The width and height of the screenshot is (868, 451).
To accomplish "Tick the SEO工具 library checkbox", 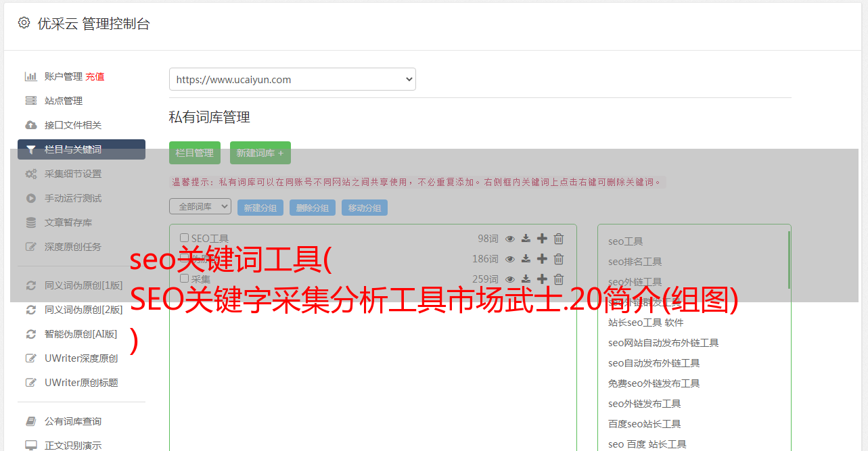I will coord(184,238).
